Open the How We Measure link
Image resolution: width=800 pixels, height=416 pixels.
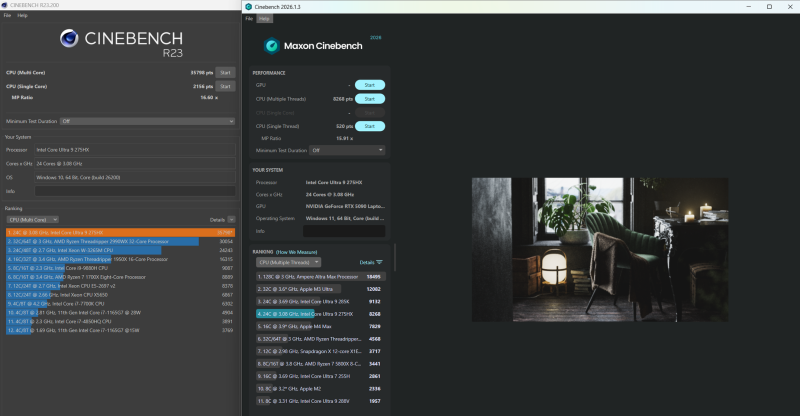coord(296,252)
